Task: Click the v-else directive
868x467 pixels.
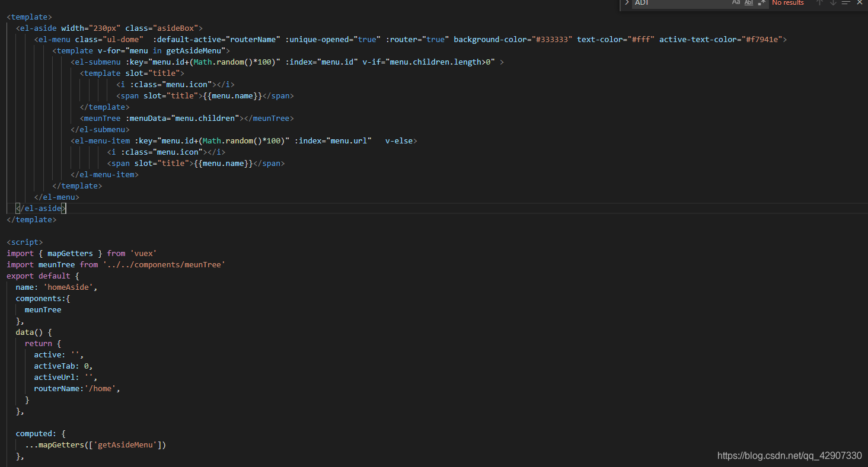Action: (399, 140)
